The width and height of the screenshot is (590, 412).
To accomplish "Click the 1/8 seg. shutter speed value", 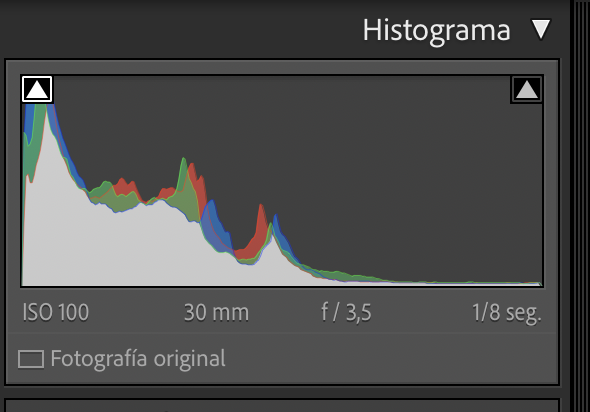I will [x=506, y=313].
